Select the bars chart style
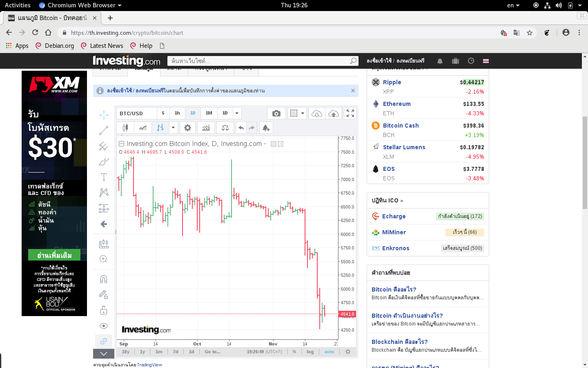 point(160,128)
